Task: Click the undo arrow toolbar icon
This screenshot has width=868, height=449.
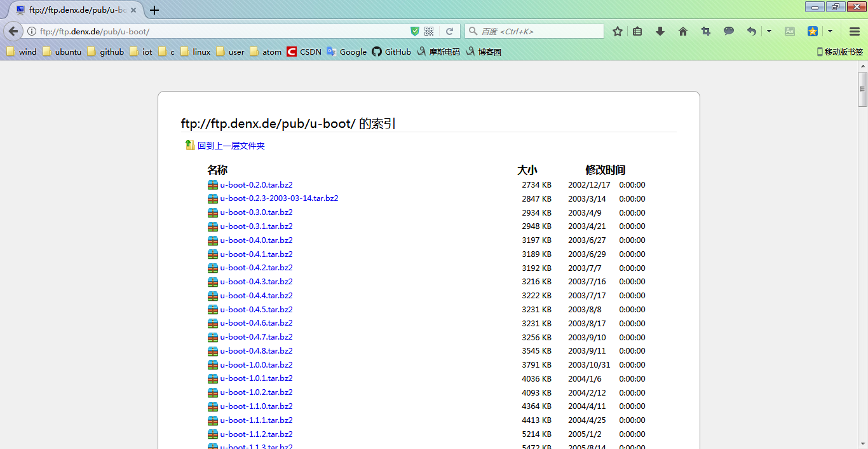Action: point(752,31)
